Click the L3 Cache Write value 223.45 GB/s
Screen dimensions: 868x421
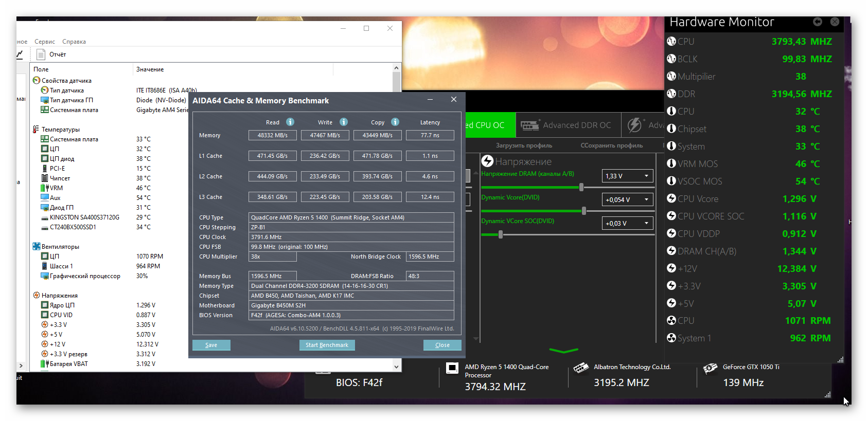[325, 197]
